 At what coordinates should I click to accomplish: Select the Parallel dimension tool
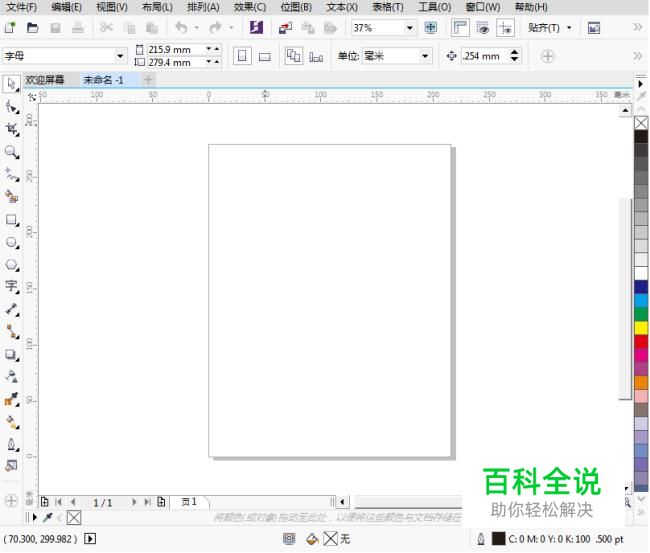[12, 309]
